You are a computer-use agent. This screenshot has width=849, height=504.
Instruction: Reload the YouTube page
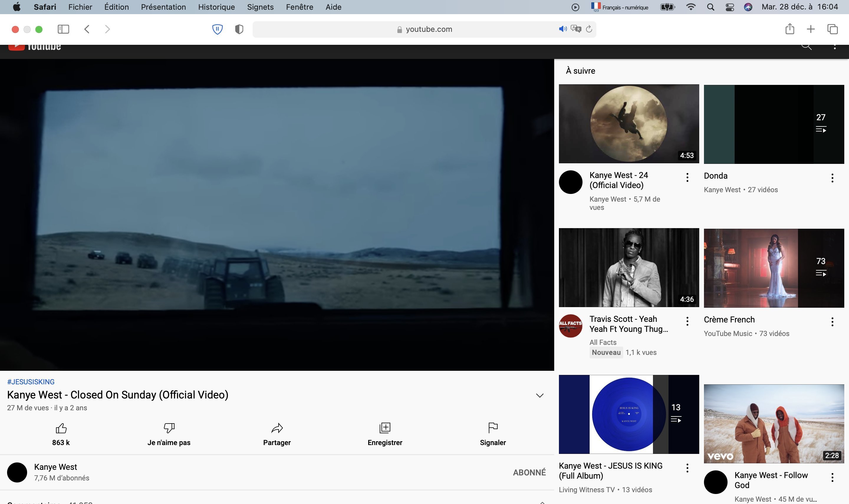589,29
